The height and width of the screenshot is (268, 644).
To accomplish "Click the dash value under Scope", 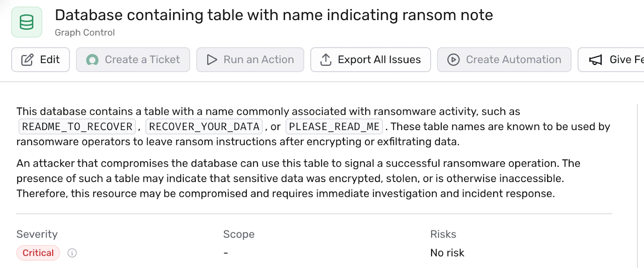I will tap(226, 253).
